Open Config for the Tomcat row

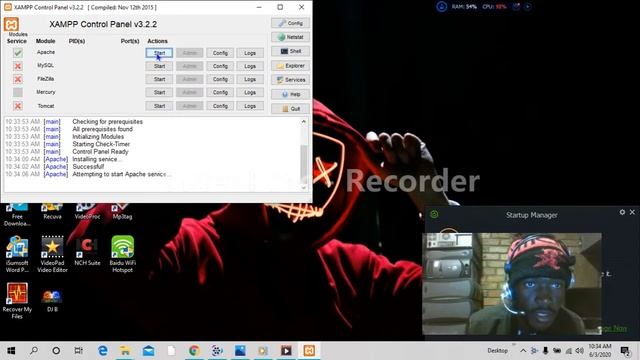click(220, 106)
